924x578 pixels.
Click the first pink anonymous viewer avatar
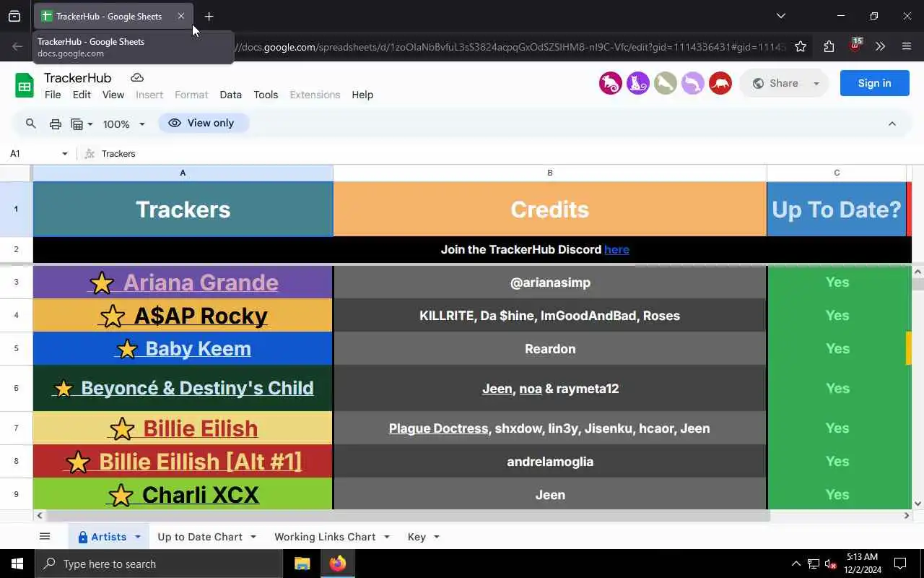coord(611,83)
